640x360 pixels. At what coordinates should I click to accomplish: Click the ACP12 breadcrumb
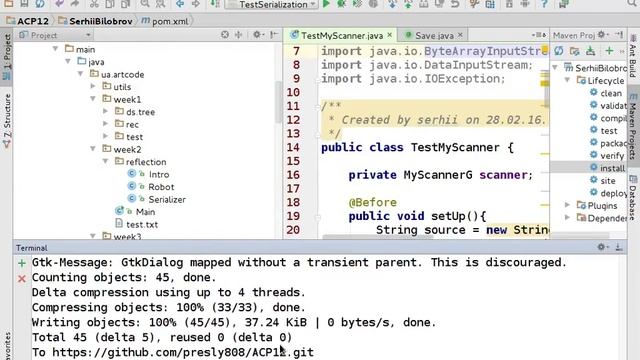point(28,21)
